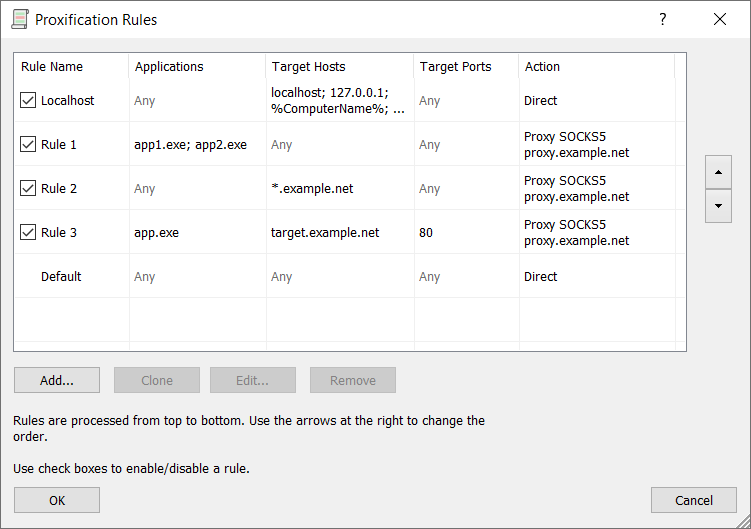Select the *.example.net target host cell
Viewport: 751px width, 529px height.
click(312, 189)
